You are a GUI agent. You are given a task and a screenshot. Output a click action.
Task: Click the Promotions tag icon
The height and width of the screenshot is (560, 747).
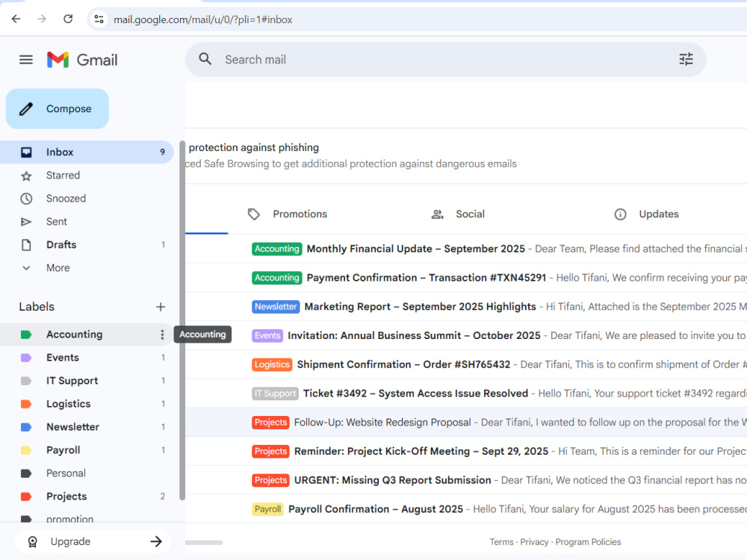[253, 214]
